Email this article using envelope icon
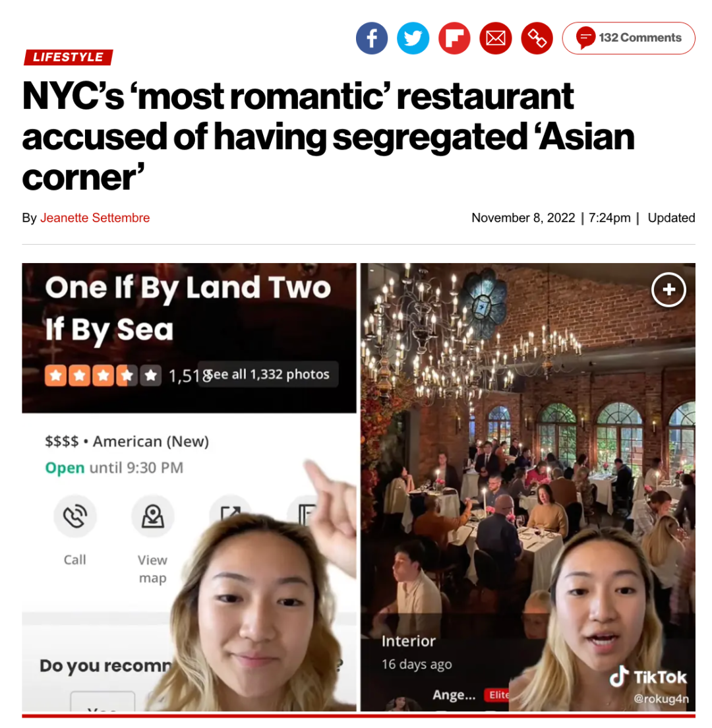This screenshot has height=728, width=712. (495, 38)
